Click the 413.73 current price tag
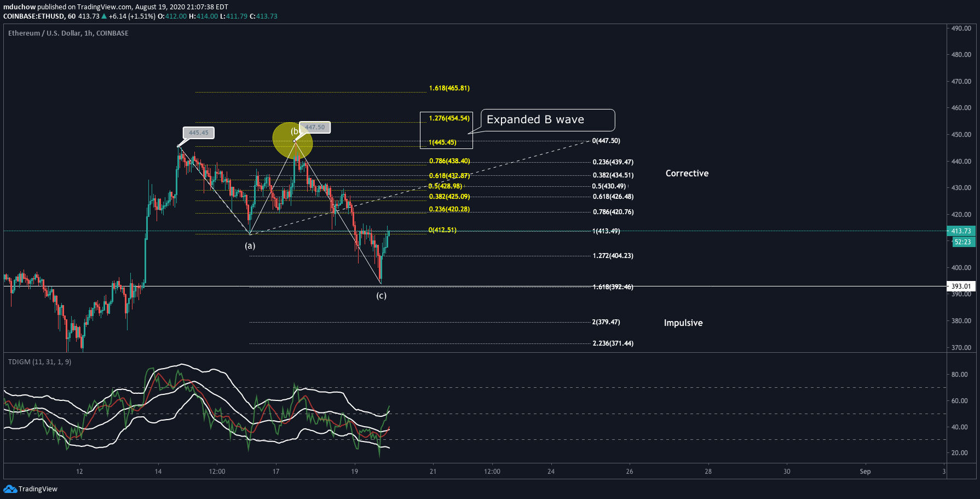Image resolution: width=980 pixels, height=499 pixels. pos(961,231)
